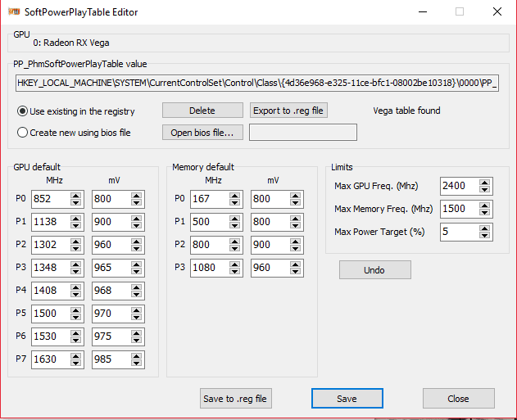This screenshot has height=420, width=517.
Task: Minimize the SoftPowerPlayTable Editor window
Action: pyautogui.click(x=423, y=11)
